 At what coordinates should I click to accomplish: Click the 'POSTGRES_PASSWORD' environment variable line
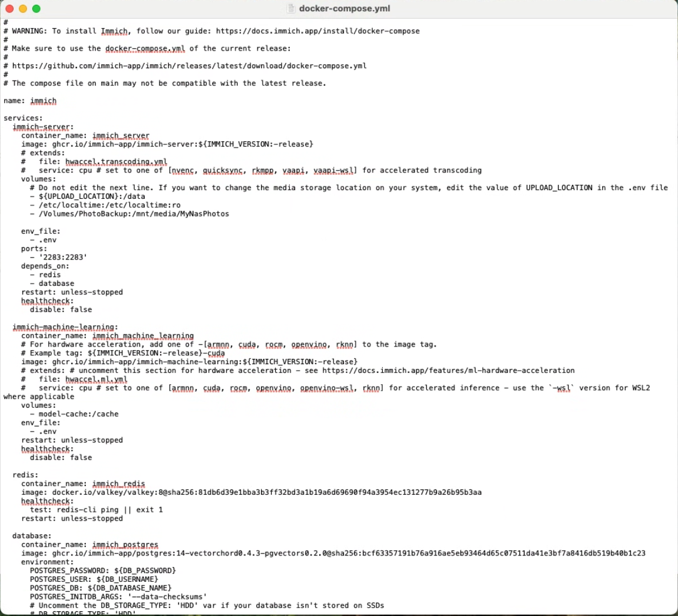point(102,570)
